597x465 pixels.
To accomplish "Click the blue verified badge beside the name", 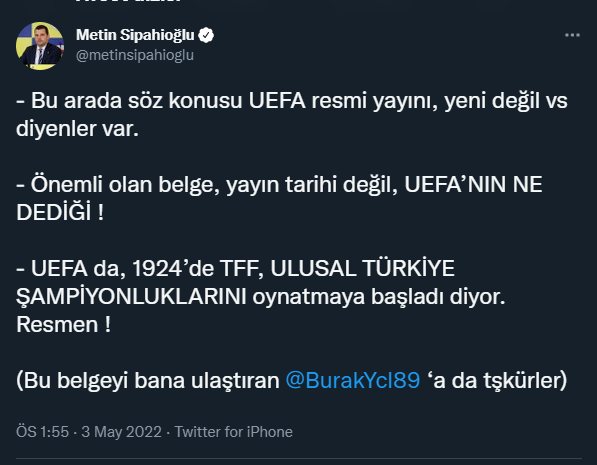I will click(x=206, y=35).
